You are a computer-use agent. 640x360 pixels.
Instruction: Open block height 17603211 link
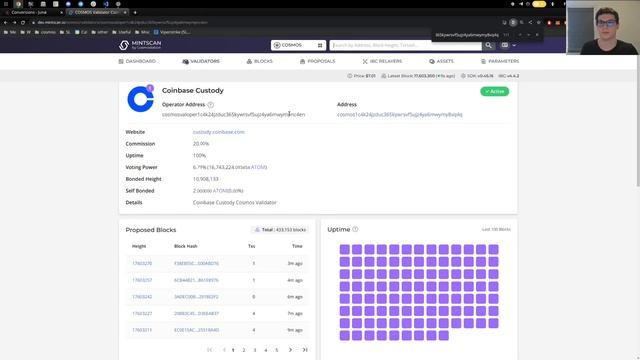pos(142,330)
